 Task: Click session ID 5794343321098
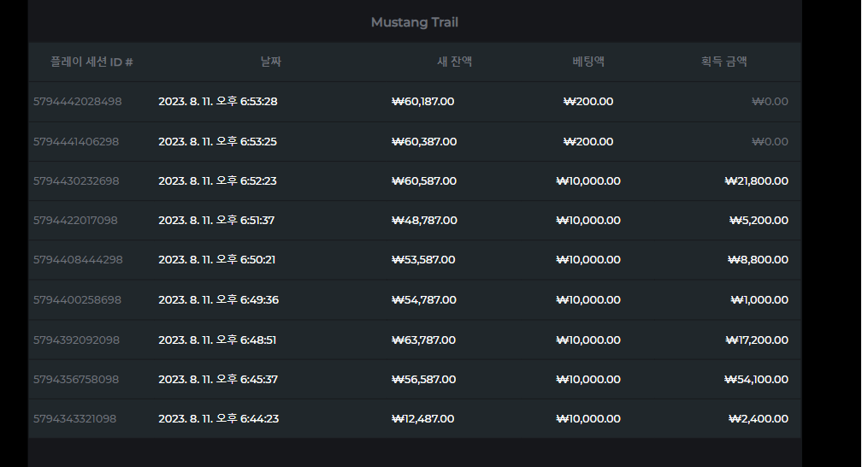[74, 418]
